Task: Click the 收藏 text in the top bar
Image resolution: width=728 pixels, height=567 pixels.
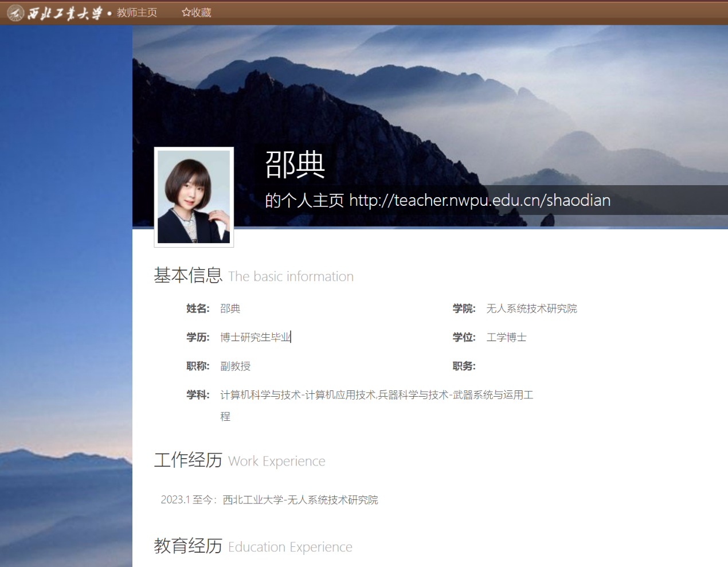Action: (201, 13)
